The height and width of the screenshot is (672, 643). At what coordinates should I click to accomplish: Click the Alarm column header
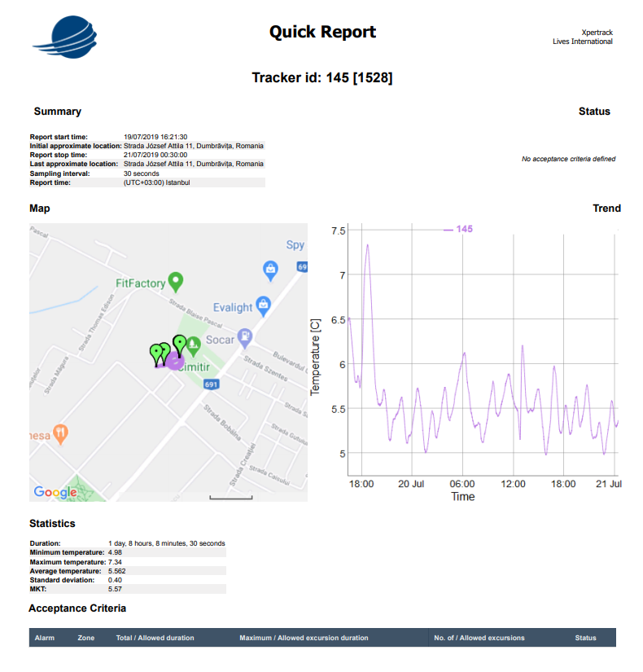click(x=45, y=638)
